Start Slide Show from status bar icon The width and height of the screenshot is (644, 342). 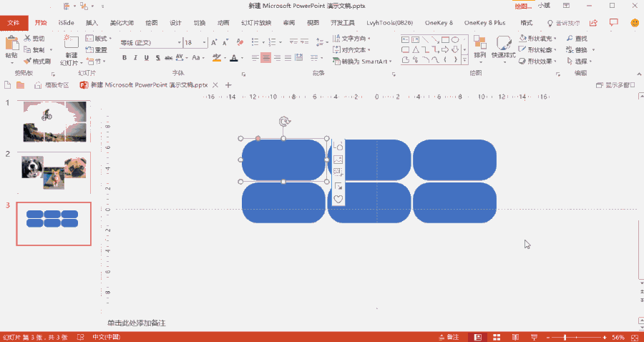(535, 337)
